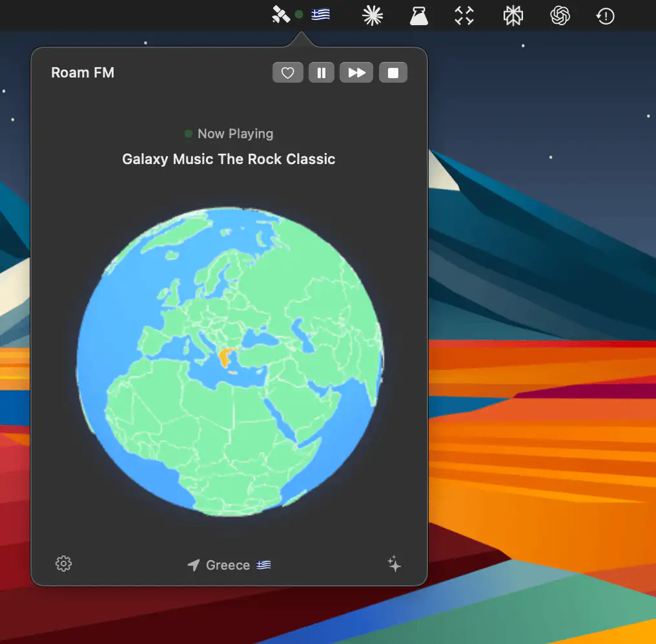Open the flask menu bar icon
Viewport: 656px width, 644px height.
(419, 16)
